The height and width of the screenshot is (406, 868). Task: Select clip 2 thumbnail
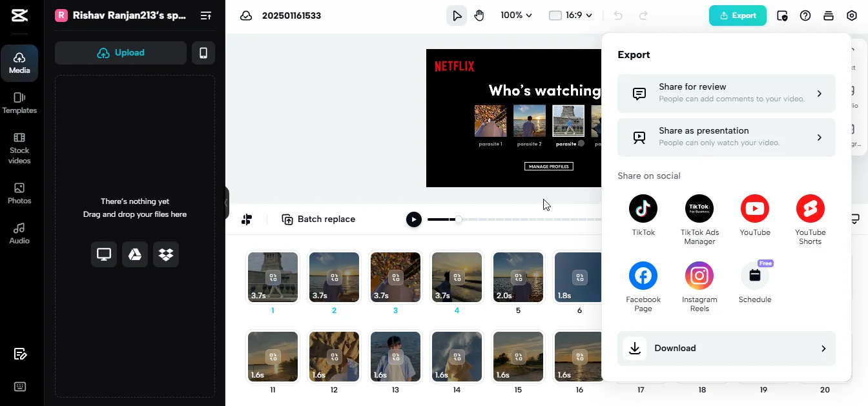point(334,278)
